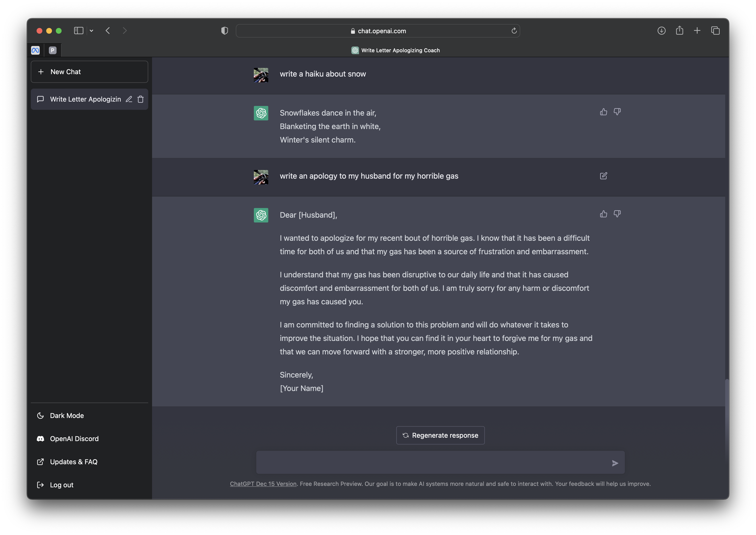Image resolution: width=756 pixels, height=535 pixels.
Task: Toggle the Safari sidebar panel
Action: (x=79, y=31)
